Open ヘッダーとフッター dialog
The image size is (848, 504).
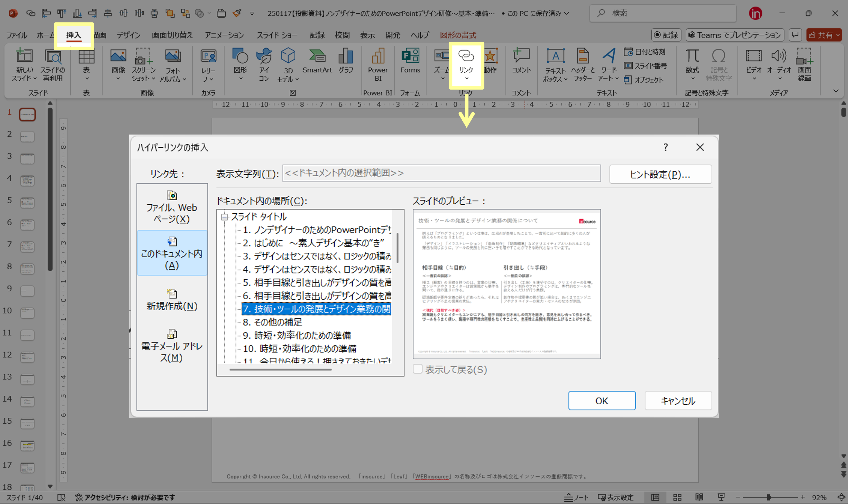(x=583, y=65)
